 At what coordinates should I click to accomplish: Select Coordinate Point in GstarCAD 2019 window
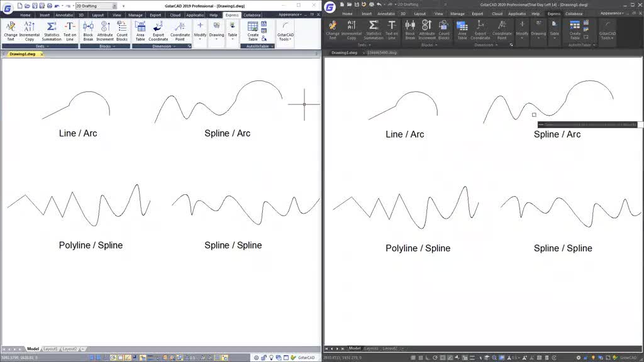(180, 31)
